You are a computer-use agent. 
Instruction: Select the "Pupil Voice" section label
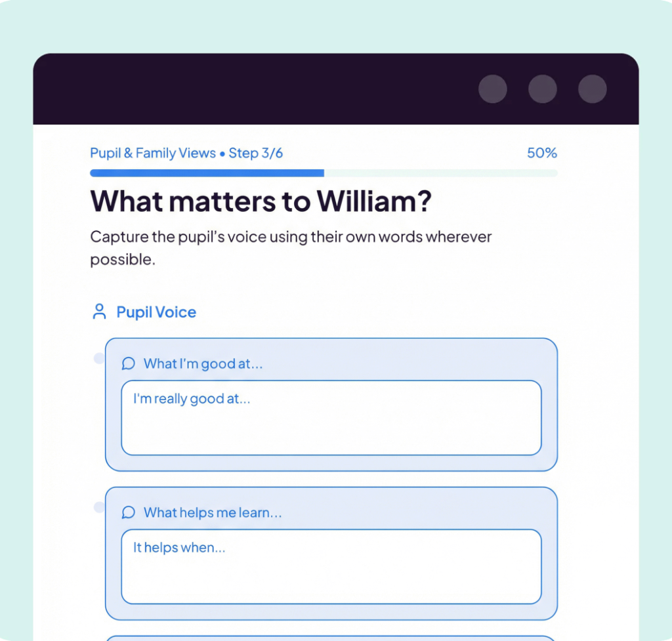tap(156, 312)
